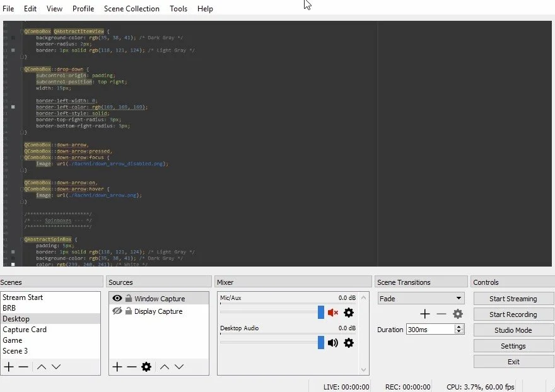Add a new scene with plus icon

click(9, 367)
